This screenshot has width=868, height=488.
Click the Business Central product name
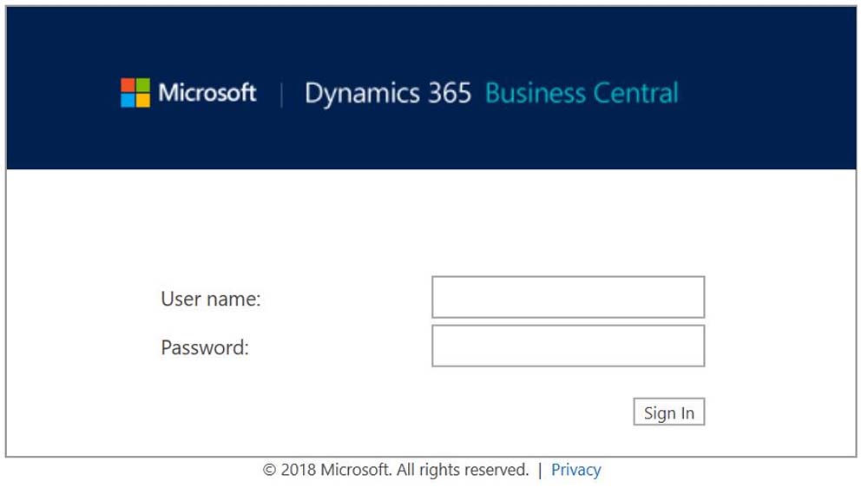click(x=582, y=93)
